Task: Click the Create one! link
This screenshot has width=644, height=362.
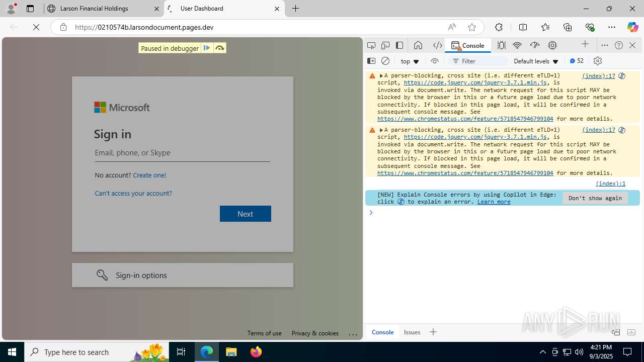Action: pyautogui.click(x=149, y=175)
